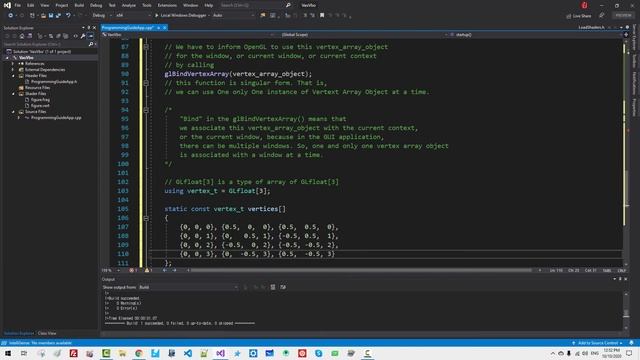Click the bookmark toolbar icon
This screenshot has width=640, height=360.
point(322,16)
